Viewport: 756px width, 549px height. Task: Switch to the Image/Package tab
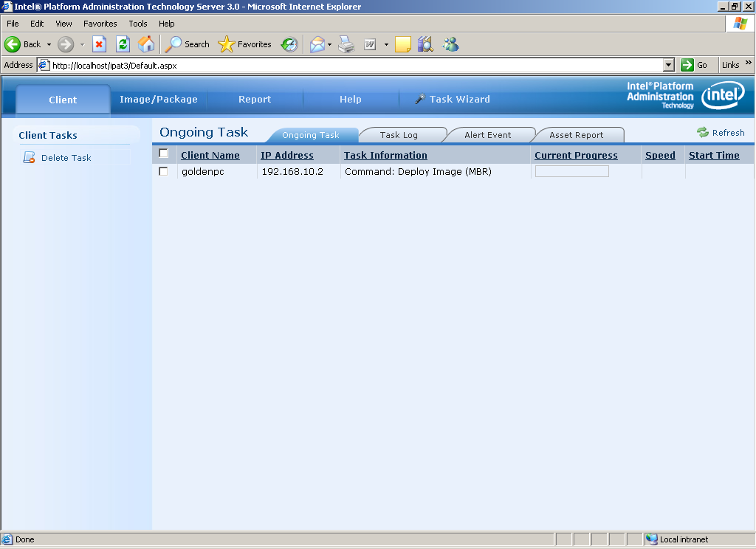pos(159,100)
